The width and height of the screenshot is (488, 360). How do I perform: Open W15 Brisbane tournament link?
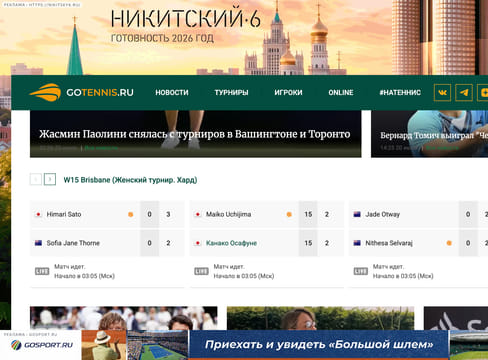pyautogui.click(x=130, y=180)
